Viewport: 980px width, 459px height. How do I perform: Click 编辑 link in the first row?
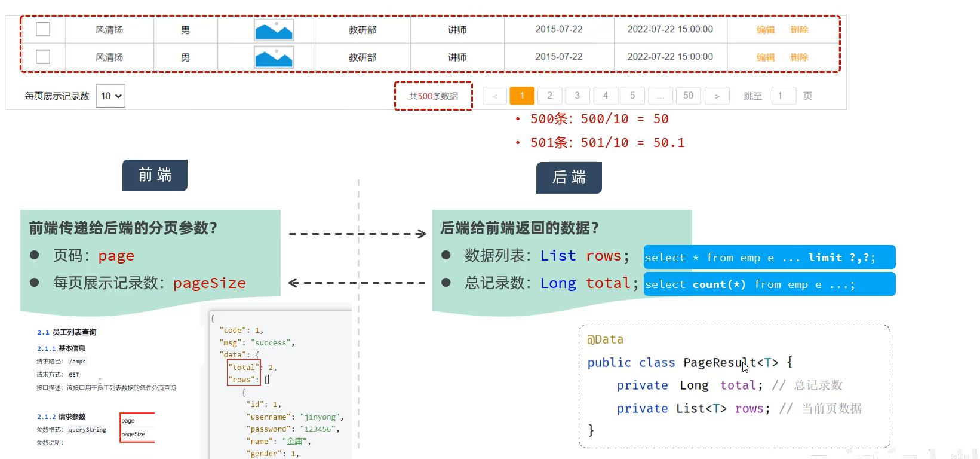click(x=765, y=30)
